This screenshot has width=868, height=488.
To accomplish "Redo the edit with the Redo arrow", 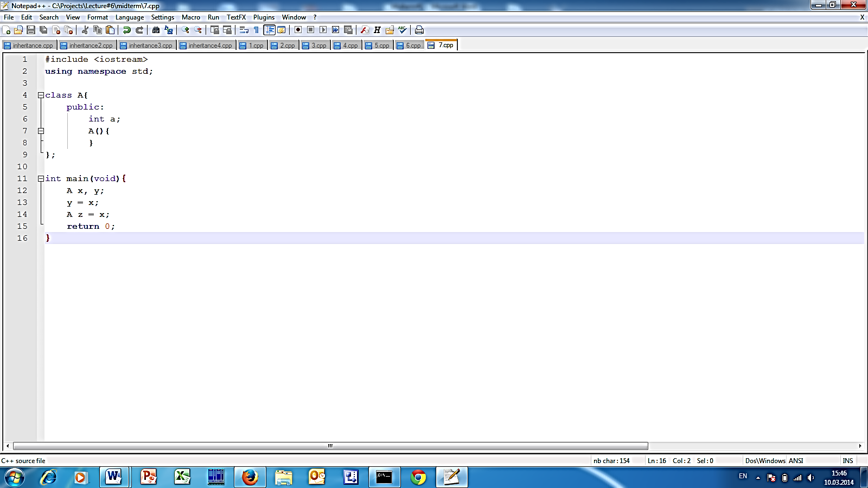I will coord(139,30).
